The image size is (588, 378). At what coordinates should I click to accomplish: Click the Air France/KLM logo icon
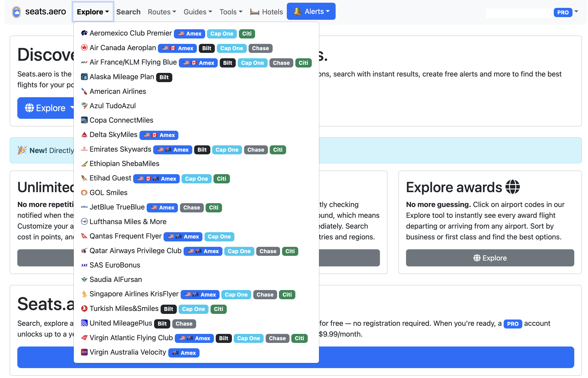point(84,62)
